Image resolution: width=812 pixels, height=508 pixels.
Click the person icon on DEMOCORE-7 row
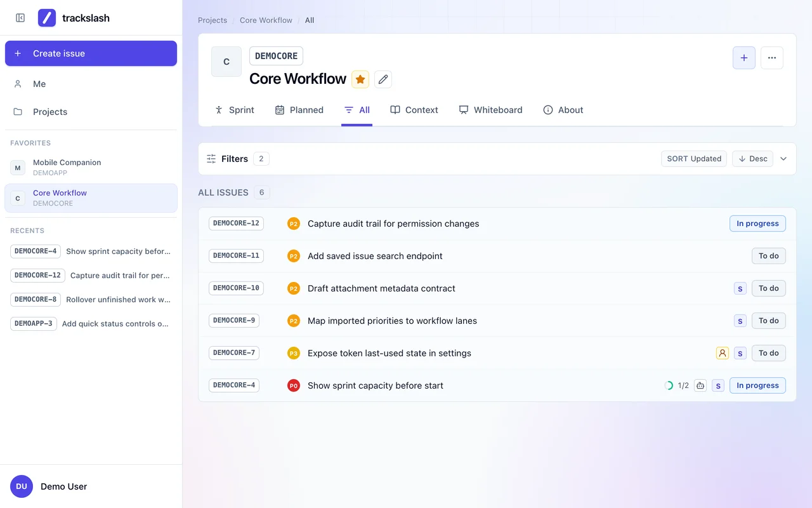[722, 353]
